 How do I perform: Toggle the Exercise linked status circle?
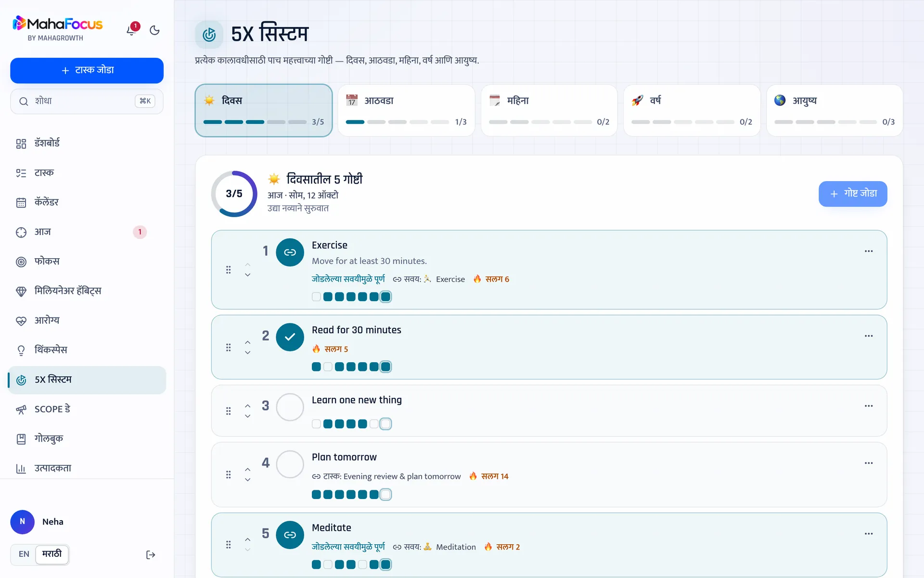tap(290, 252)
